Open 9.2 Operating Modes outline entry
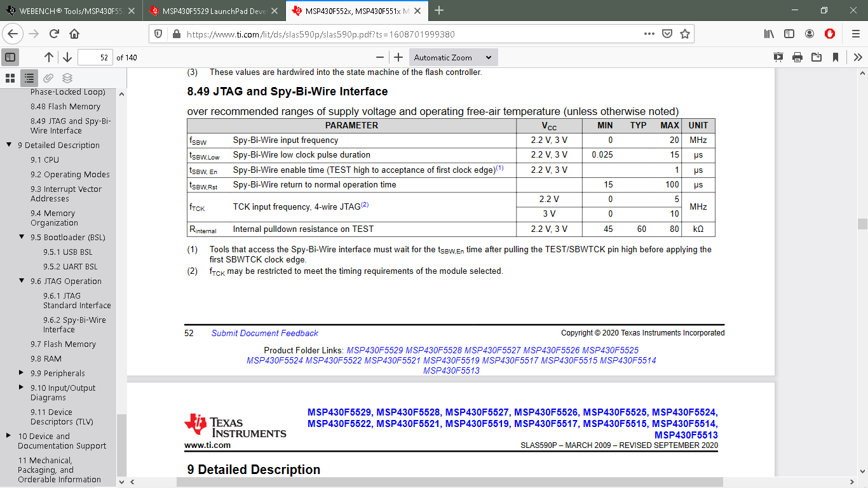868x488 pixels. tap(70, 175)
